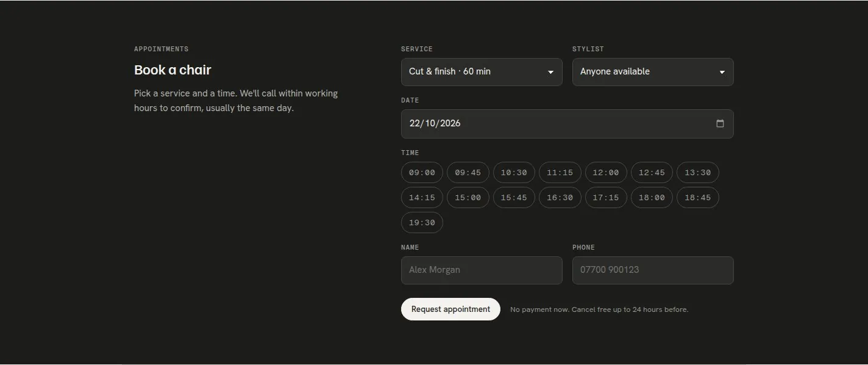Click the NAME field label
The height and width of the screenshot is (365, 868).
pos(410,247)
